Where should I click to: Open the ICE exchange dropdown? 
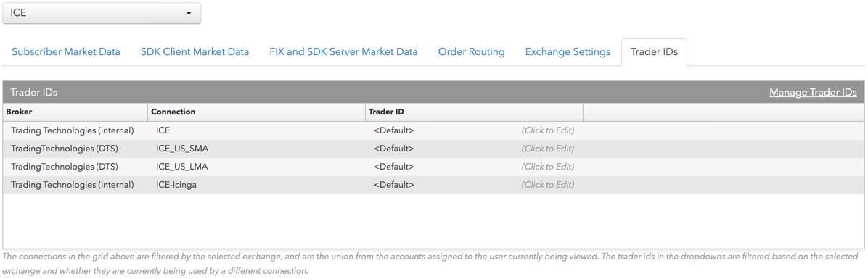coord(102,13)
